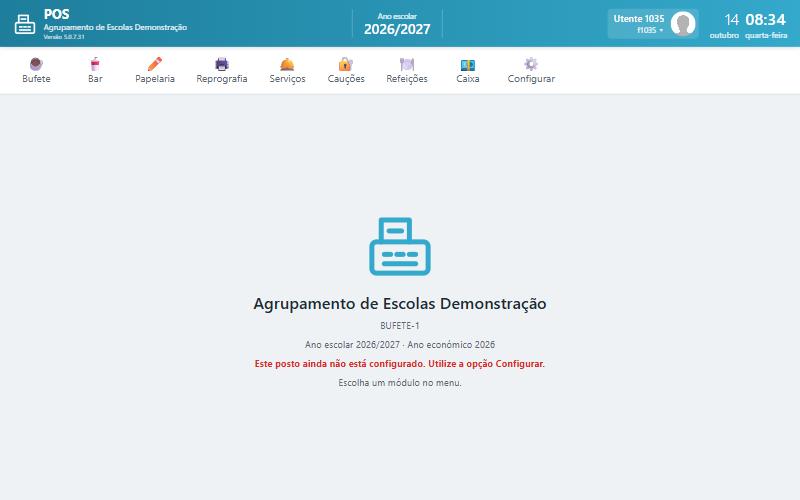This screenshot has height=500, width=800.
Task: Click the user avatar picture
Action: [x=683, y=23]
